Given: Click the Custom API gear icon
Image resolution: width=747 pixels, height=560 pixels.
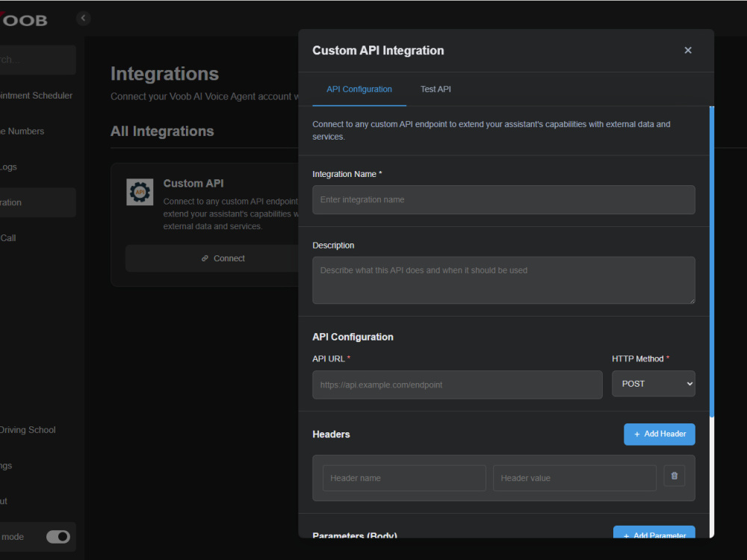Looking at the screenshot, I should (140, 192).
